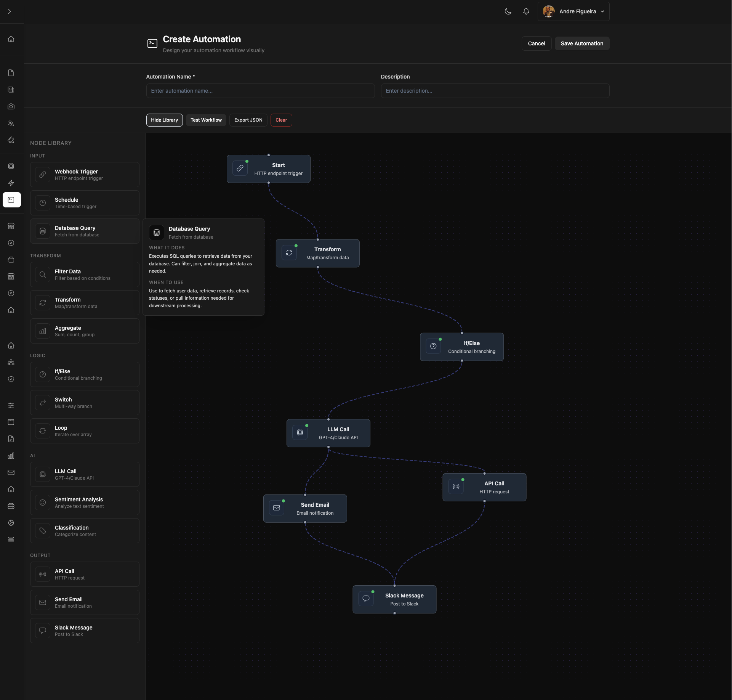Open Andre Figueira user menu
The height and width of the screenshot is (700, 732).
(573, 11)
